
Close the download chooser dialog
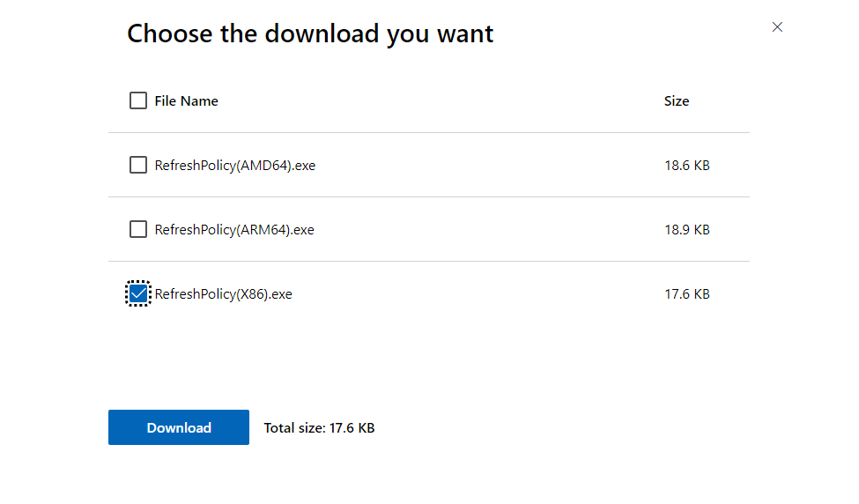(777, 27)
